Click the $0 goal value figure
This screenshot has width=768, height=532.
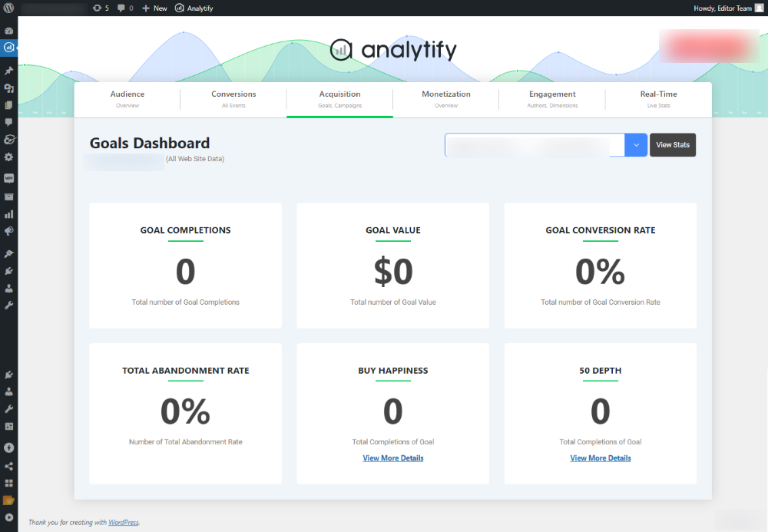tap(393, 272)
